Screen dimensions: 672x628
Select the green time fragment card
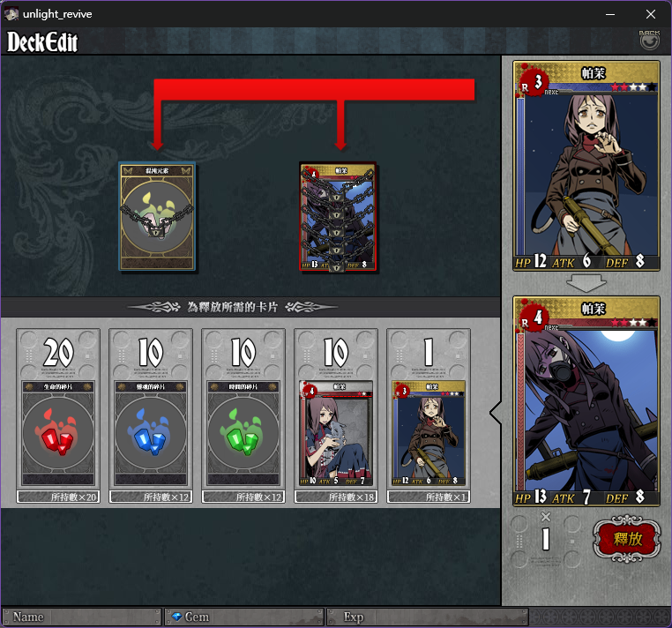tap(243, 433)
